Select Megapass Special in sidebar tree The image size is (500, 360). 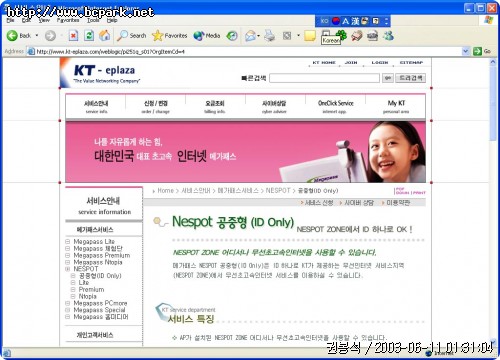coord(99,310)
